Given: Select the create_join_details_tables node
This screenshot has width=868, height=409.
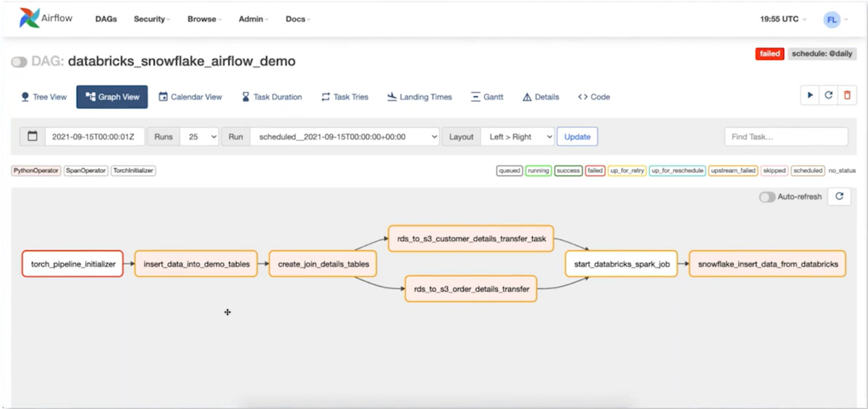Looking at the screenshot, I should (x=323, y=263).
